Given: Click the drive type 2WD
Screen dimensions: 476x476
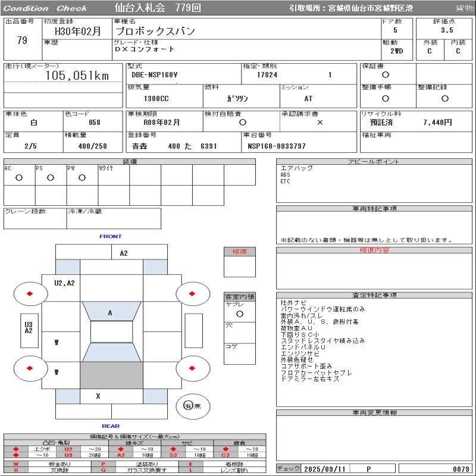Looking at the screenshot, I should pyautogui.click(x=396, y=51).
